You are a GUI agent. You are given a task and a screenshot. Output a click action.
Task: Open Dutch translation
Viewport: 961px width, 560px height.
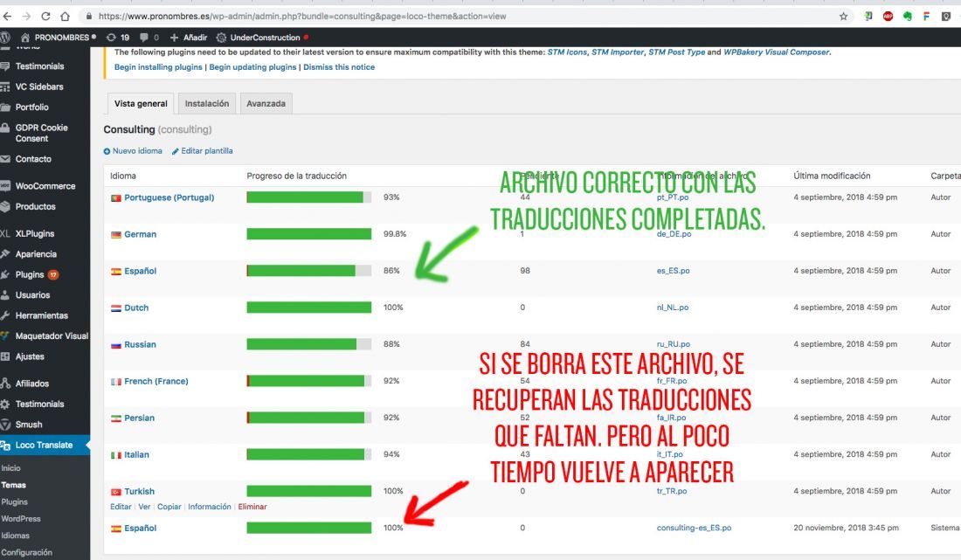coord(136,308)
